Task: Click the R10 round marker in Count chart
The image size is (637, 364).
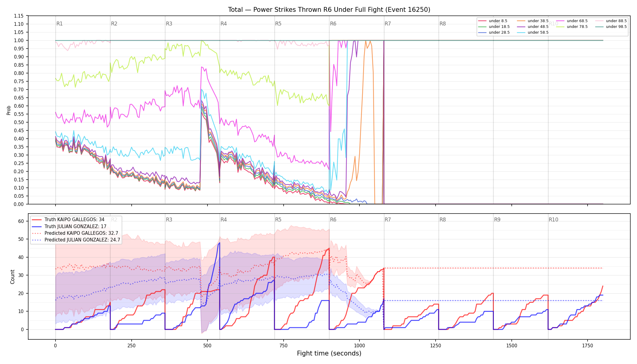Action: [x=553, y=220]
